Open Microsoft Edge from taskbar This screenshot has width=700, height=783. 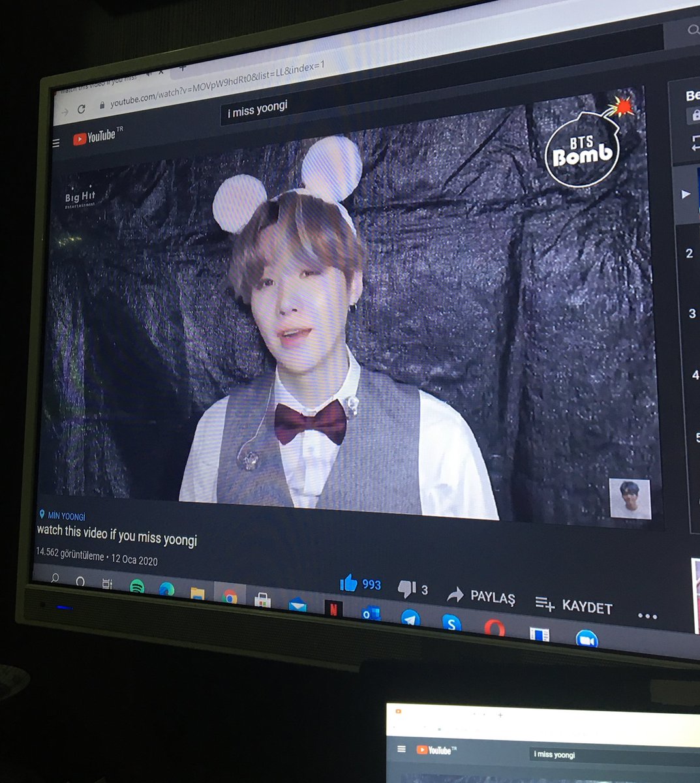[166, 589]
